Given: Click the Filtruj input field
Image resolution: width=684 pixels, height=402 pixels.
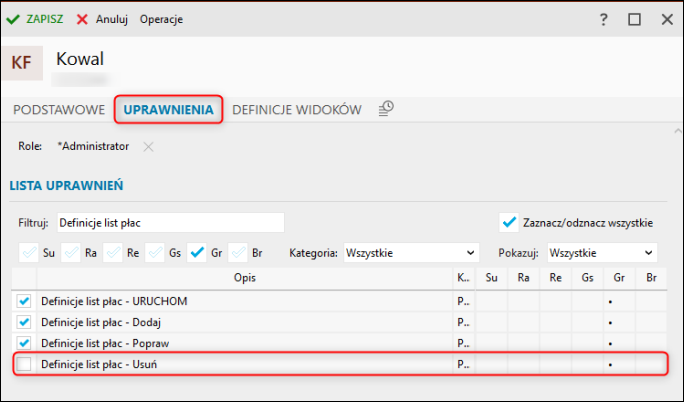Looking at the screenshot, I should tap(171, 223).
